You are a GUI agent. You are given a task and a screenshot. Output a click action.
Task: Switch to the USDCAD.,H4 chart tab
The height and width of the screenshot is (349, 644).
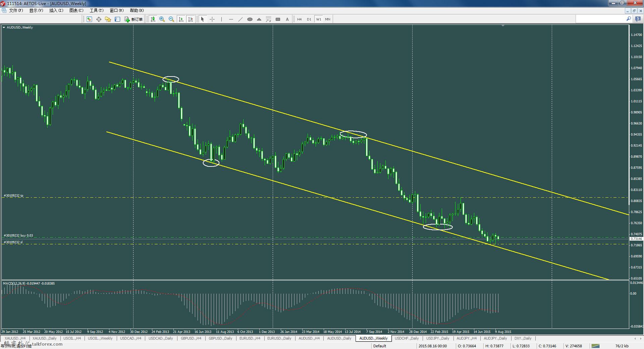click(x=131, y=338)
